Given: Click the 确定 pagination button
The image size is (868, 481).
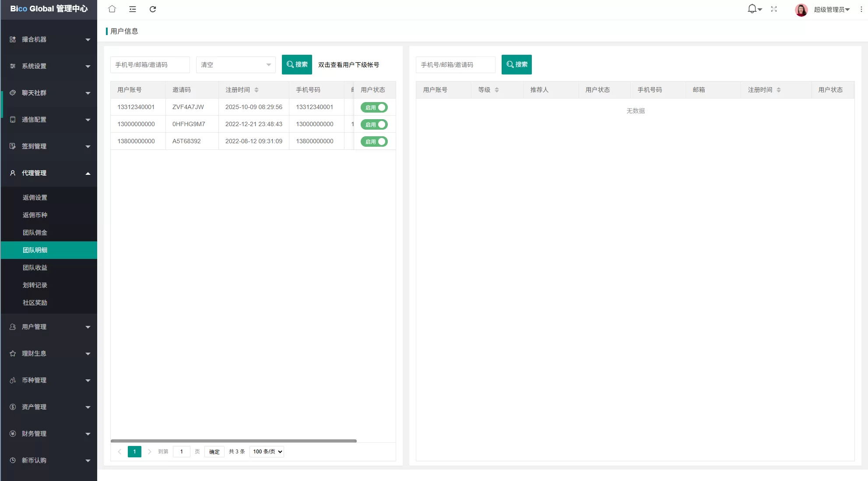Looking at the screenshot, I should click(x=214, y=452).
